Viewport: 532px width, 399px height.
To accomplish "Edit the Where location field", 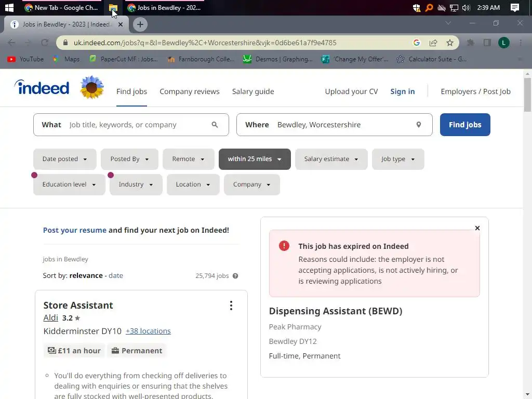I will (335, 125).
